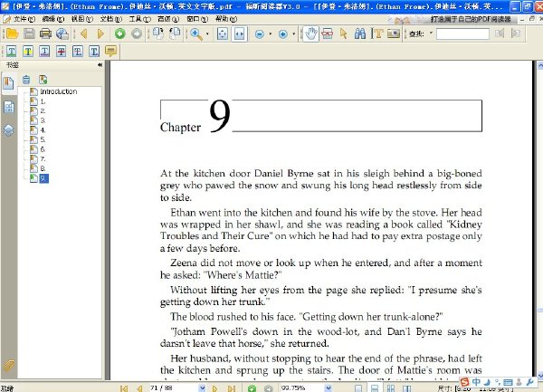Delete bookmark with trash icon

(26, 80)
